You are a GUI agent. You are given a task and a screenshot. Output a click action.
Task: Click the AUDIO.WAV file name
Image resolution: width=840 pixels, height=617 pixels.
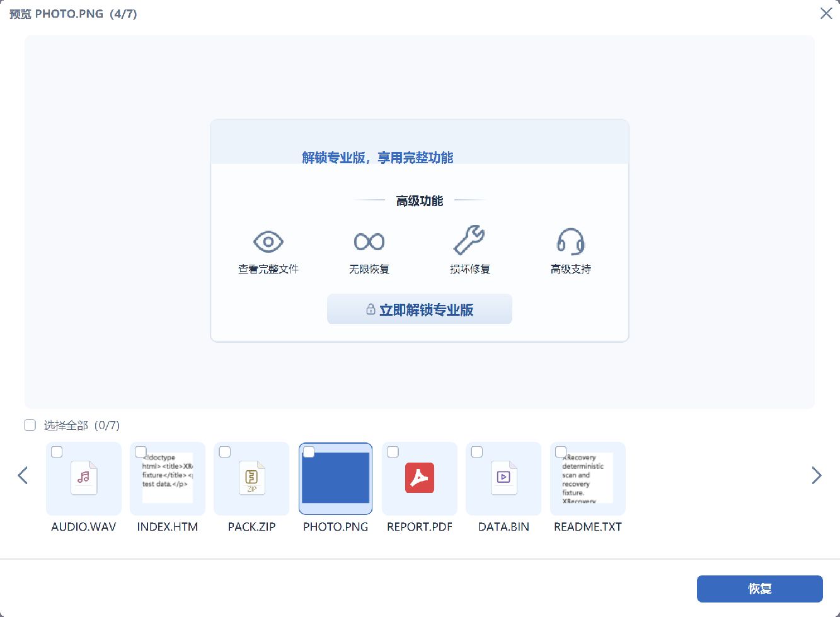[84, 527]
